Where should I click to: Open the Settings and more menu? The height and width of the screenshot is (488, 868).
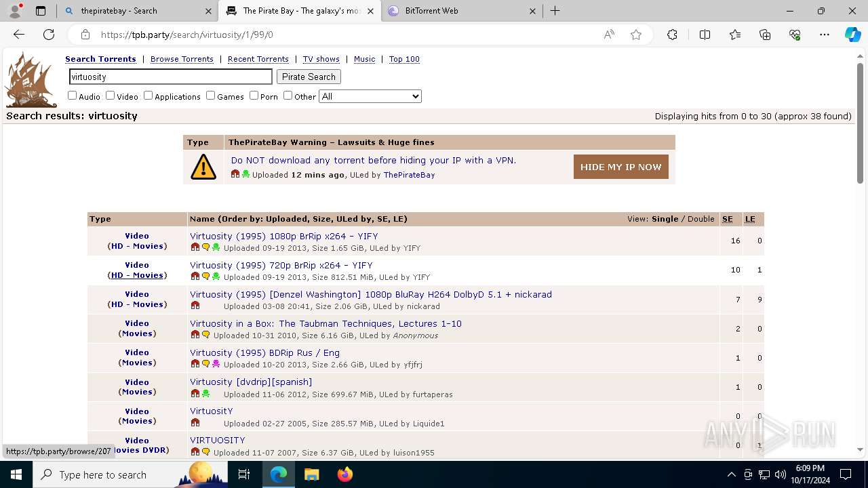click(x=825, y=35)
